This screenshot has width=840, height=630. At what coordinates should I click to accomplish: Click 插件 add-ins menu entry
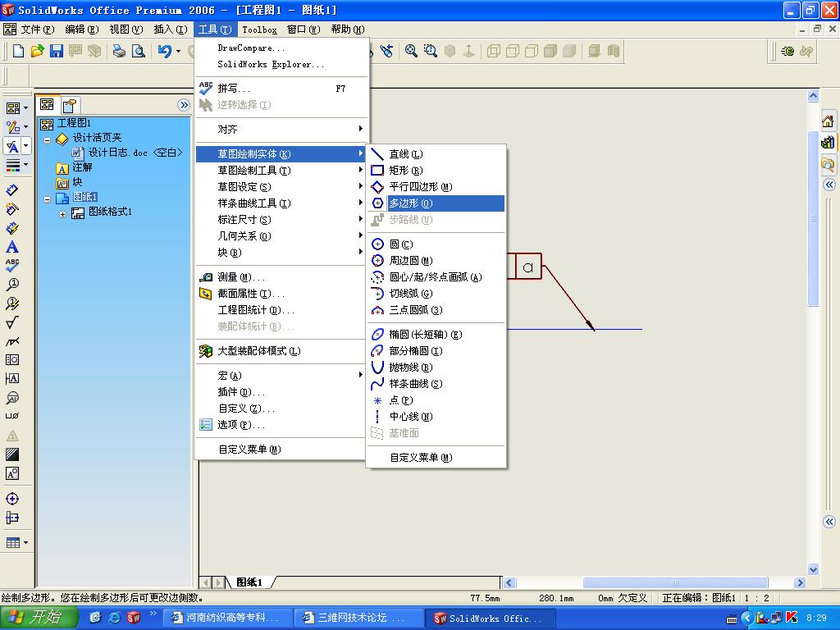[282, 392]
